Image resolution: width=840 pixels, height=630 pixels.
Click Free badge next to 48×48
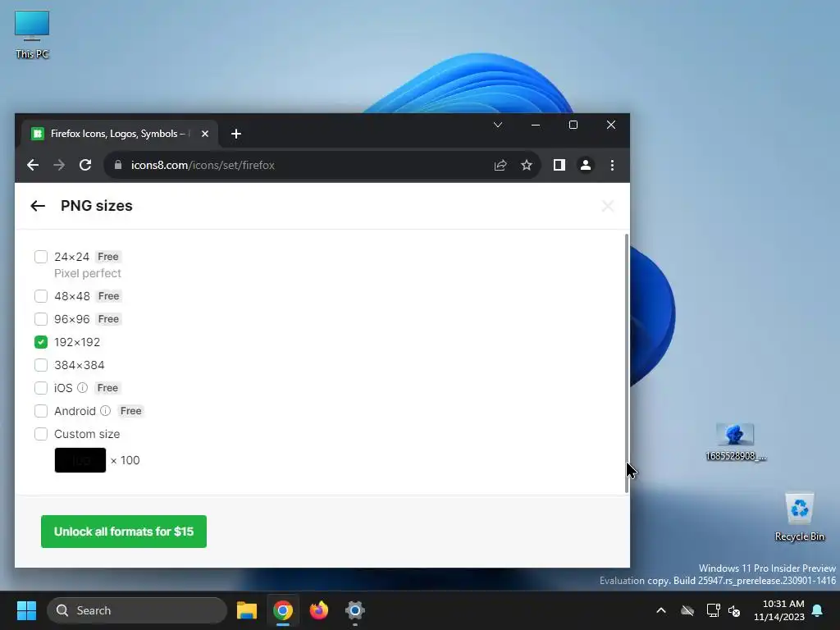tap(109, 296)
